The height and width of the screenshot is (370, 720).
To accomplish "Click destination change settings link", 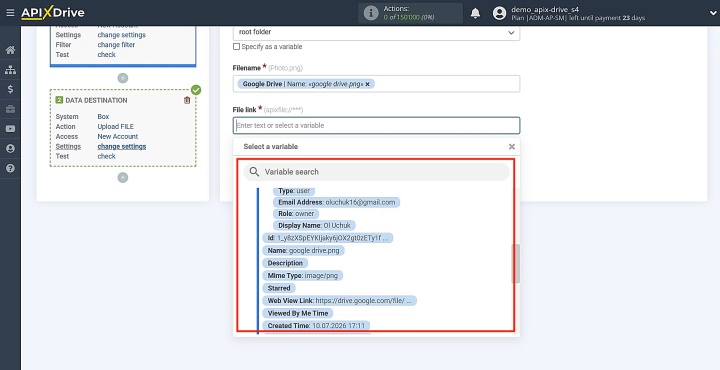I will tap(122, 146).
